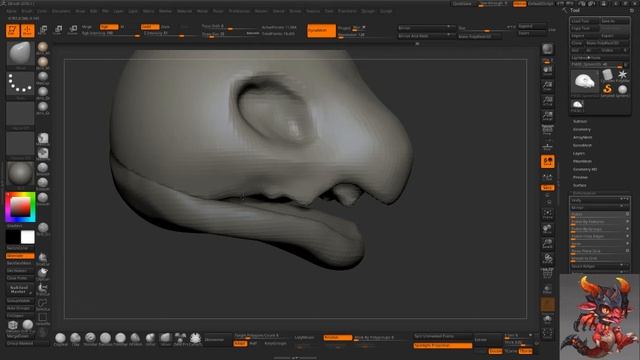
Task: Expand the Subtool subpalette
Action: (580, 122)
